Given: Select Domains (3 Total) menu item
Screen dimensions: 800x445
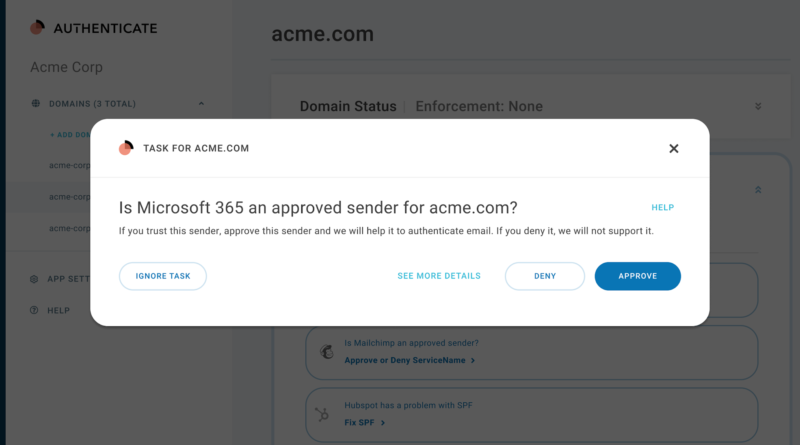Looking at the screenshot, I should [x=92, y=104].
